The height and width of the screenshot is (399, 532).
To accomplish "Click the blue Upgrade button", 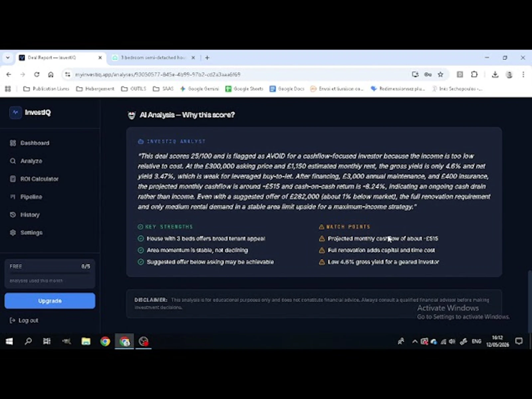I will 50,301.
